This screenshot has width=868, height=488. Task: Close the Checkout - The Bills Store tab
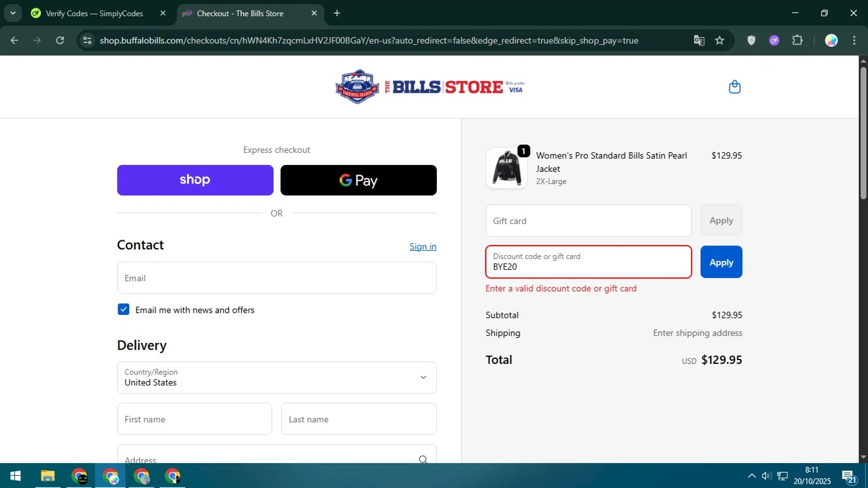point(314,13)
